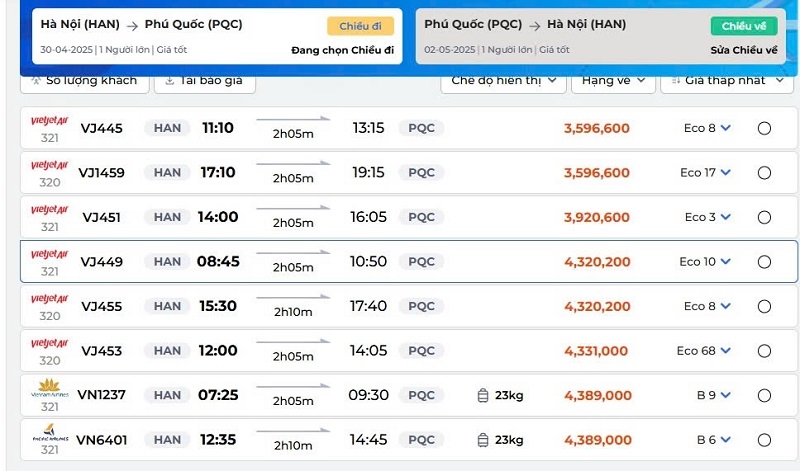Open the Giá thấp nhất sort dropdown

[727, 80]
